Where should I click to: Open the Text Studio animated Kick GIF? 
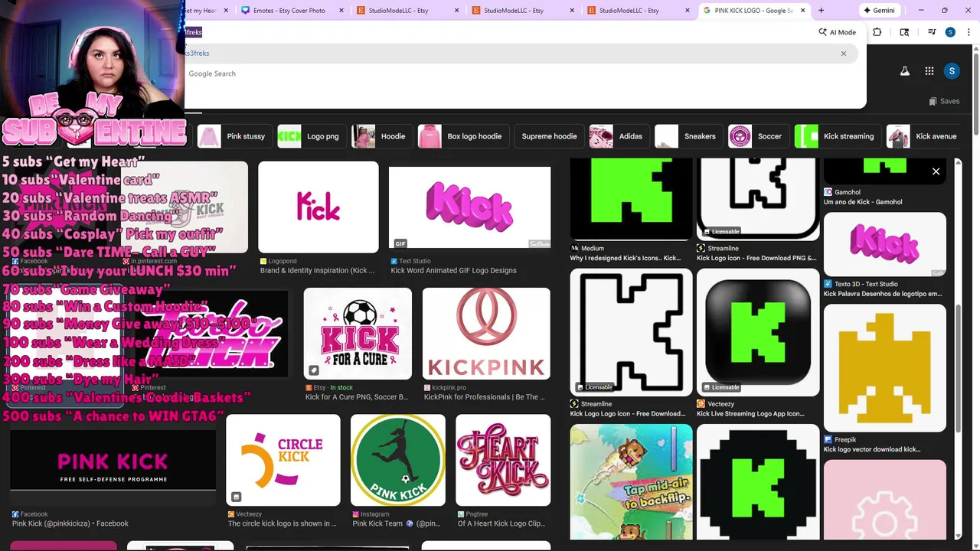point(469,207)
